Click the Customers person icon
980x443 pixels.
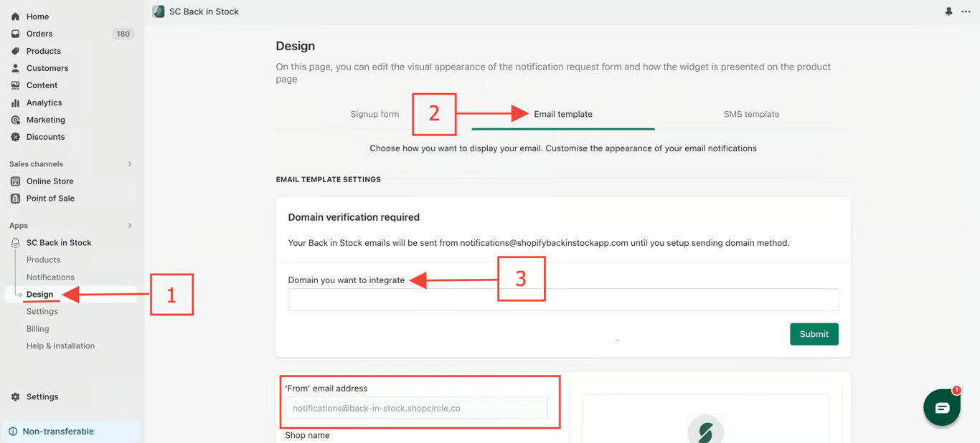coord(15,68)
